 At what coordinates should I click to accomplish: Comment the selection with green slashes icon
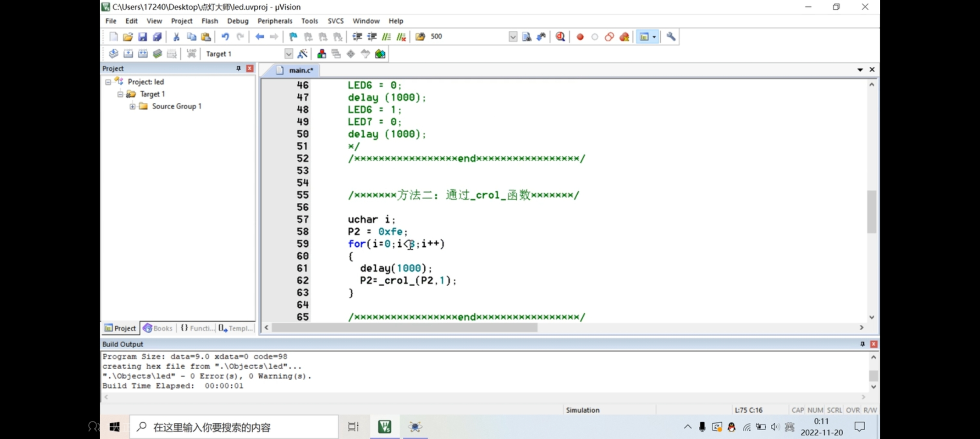386,36
